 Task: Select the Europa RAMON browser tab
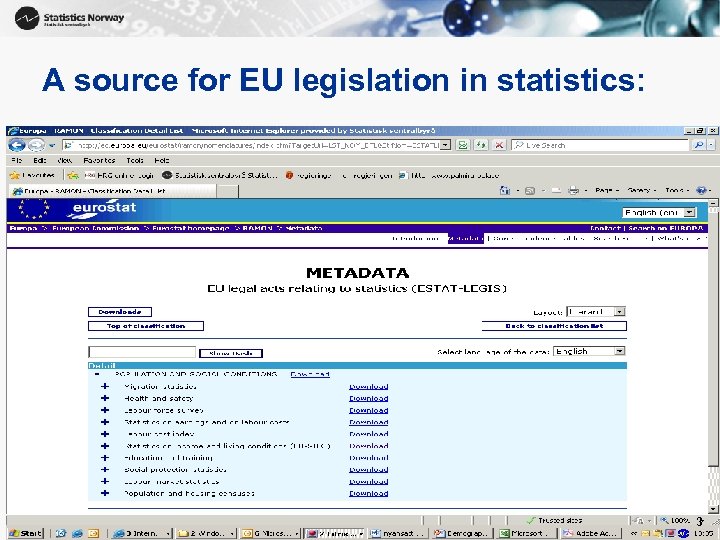111,191
